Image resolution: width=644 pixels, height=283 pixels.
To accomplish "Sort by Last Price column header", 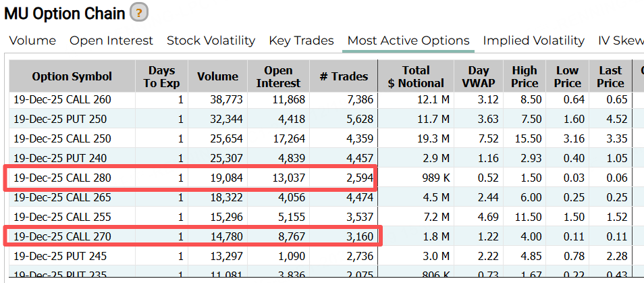I will click(x=610, y=76).
